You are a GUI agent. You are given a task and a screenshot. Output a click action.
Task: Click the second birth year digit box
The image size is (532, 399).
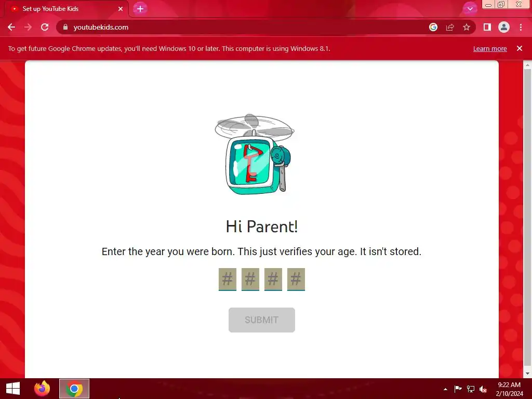pos(250,279)
